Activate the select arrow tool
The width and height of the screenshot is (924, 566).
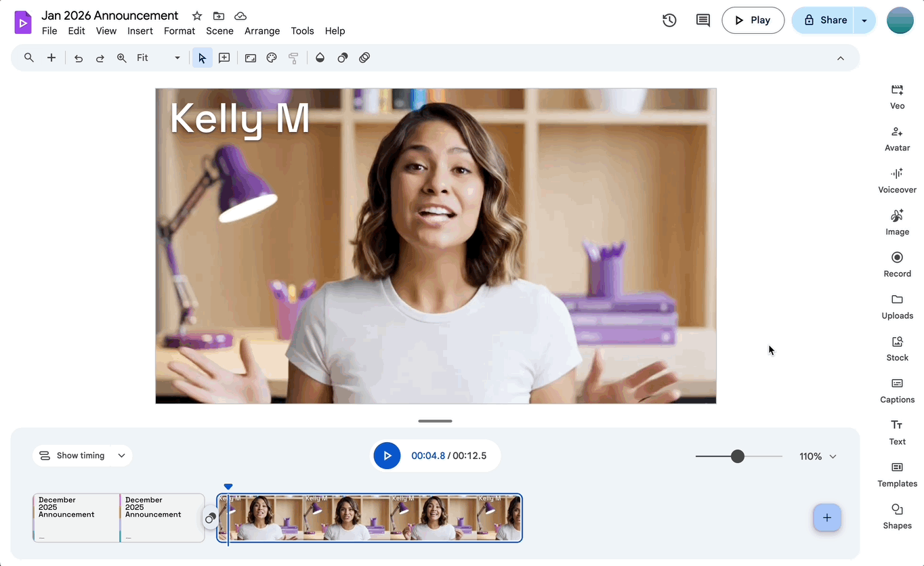[202, 58]
